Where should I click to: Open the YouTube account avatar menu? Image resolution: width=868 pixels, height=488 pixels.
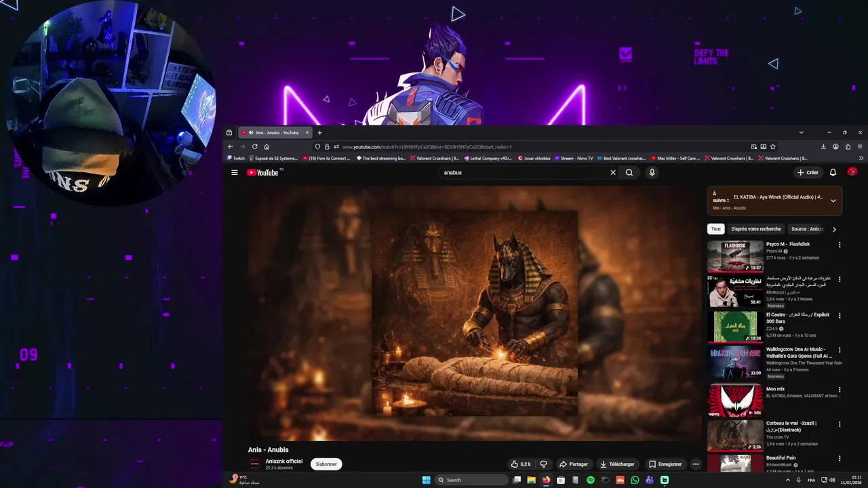pyautogui.click(x=852, y=172)
